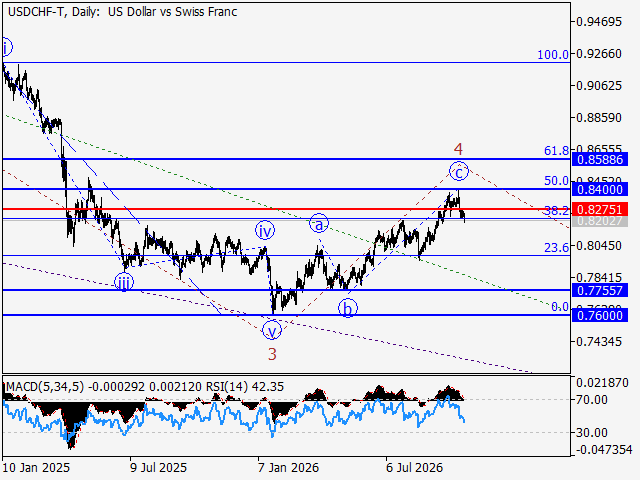Click the 0.84000 price label
Viewport: 640px width, 480px height.
(x=600, y=189)
